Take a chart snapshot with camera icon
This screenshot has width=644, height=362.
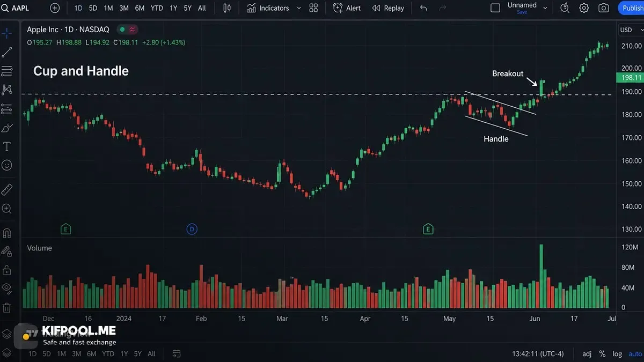pyautogui.click(x=604, y=8)
